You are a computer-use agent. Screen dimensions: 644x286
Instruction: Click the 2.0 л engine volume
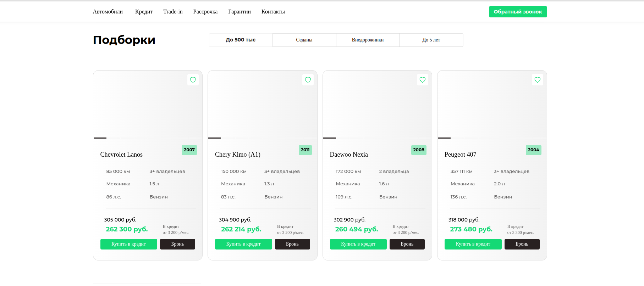[x=499, y=184]
